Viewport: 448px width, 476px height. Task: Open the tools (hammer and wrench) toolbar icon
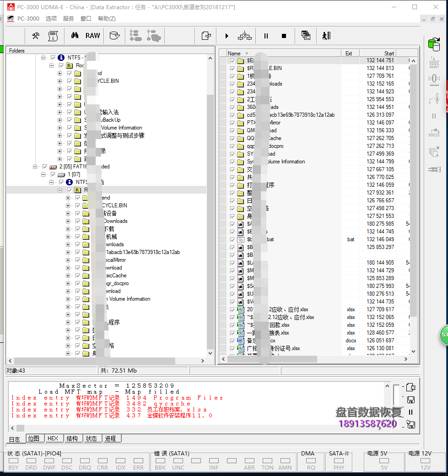pyautogui.click(x=36, y=36)
